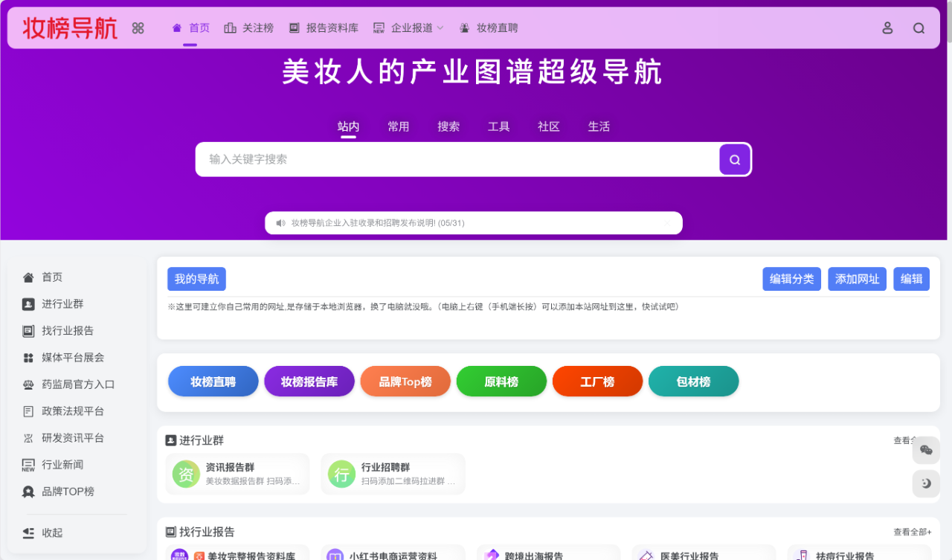The image size is (952, 560).
Task: Select the 工具 search tab
Action: [x=498, y=126]
